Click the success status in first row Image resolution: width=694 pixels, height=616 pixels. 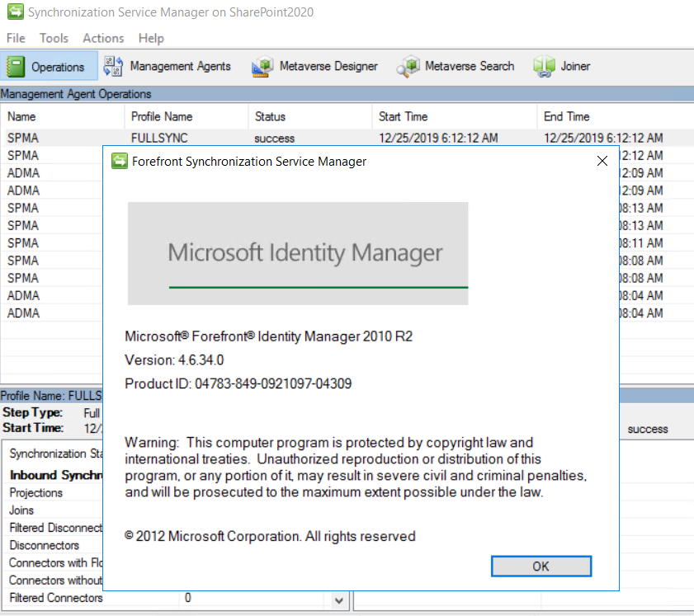(275, 139)
